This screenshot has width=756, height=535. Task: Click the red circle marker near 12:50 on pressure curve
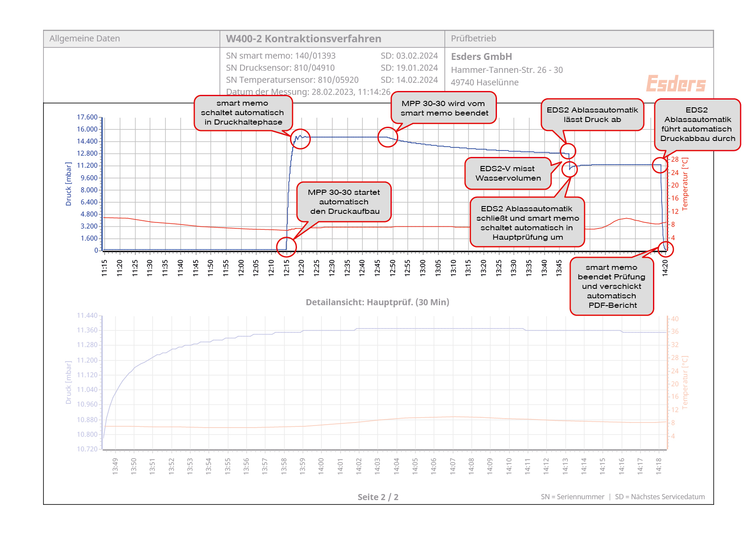point(388,137)
